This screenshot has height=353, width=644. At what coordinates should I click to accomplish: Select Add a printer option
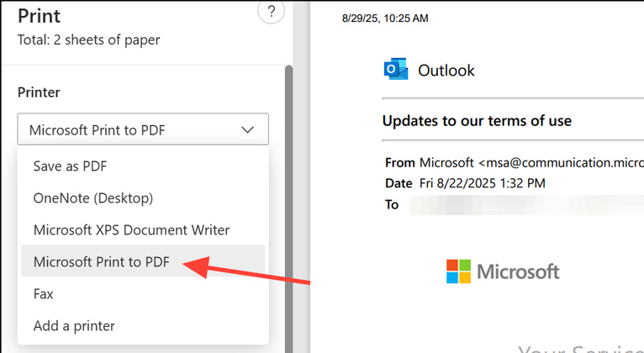pyautogui.click(x=143, y=325)
